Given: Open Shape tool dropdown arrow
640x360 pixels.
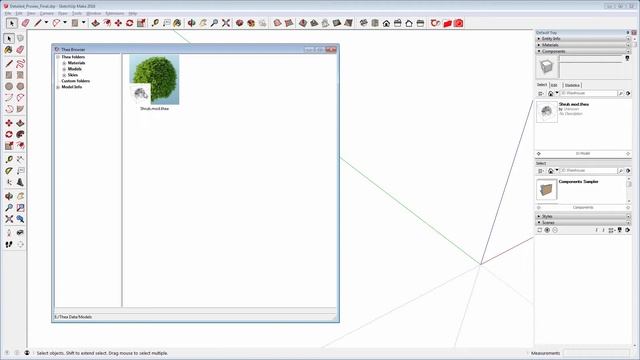Looking at the screenshot, I should (x=84, y=23).
